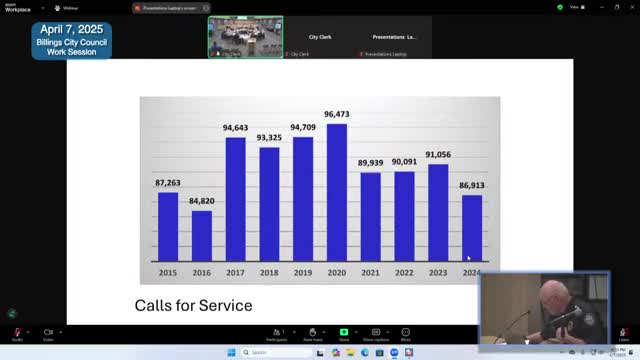This screenshot has height=360, width=640.
Task: Open the Windows Start menu
Action: (231, 352)
